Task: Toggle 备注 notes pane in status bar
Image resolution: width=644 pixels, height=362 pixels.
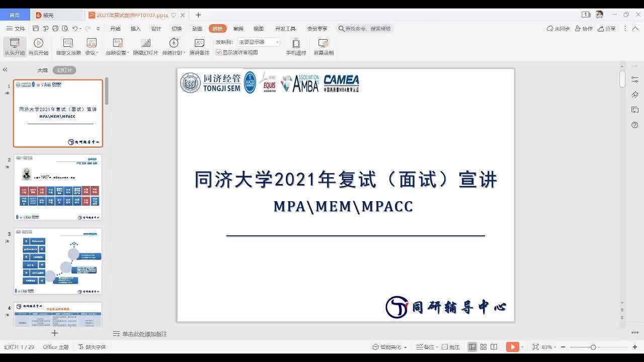Action: 425,347
